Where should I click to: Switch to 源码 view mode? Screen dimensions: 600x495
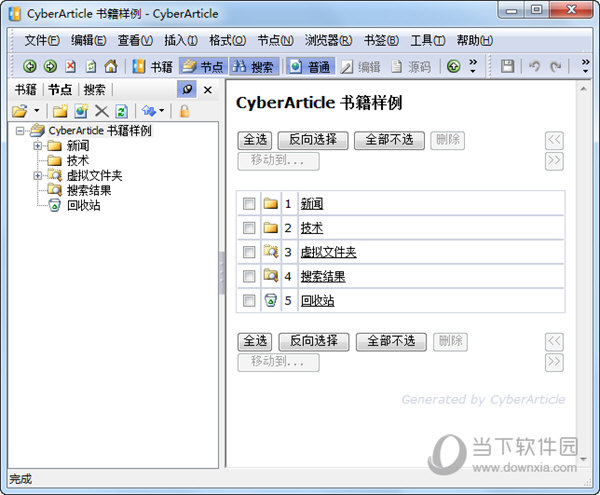[x=411, y=67]
